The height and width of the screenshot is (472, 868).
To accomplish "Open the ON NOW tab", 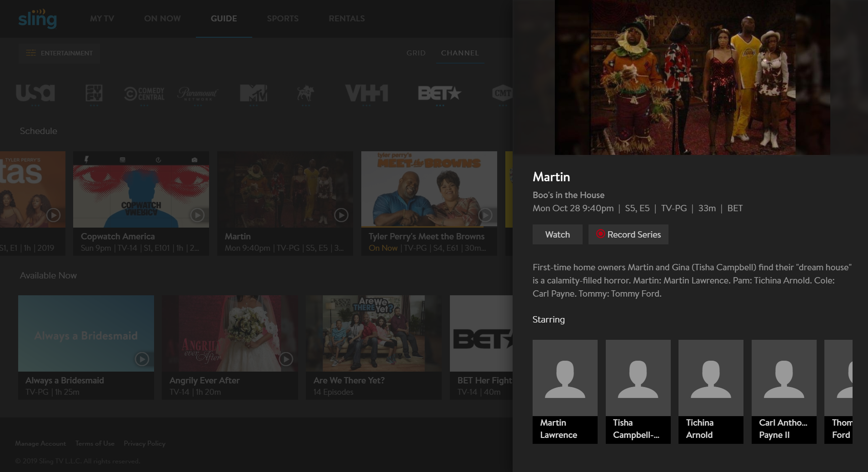I will 162,19.
